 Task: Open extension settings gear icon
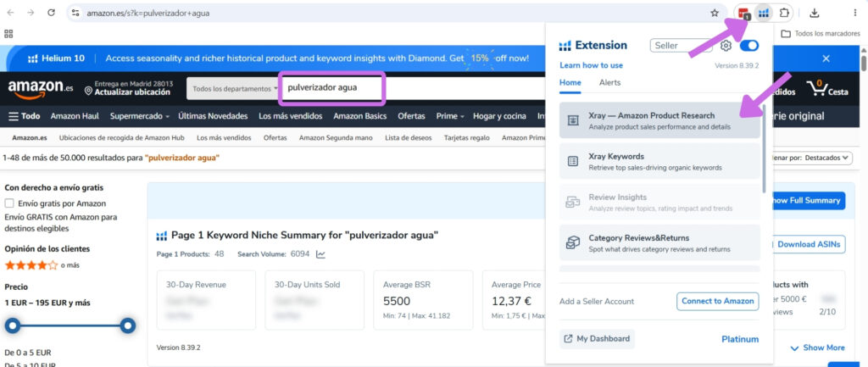click(726, 46)
